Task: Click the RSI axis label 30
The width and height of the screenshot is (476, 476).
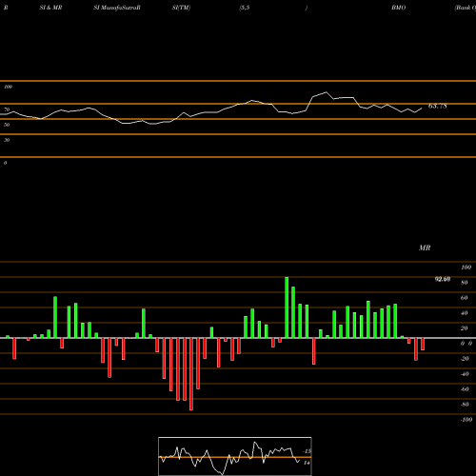Action: (x=7, y=140)
